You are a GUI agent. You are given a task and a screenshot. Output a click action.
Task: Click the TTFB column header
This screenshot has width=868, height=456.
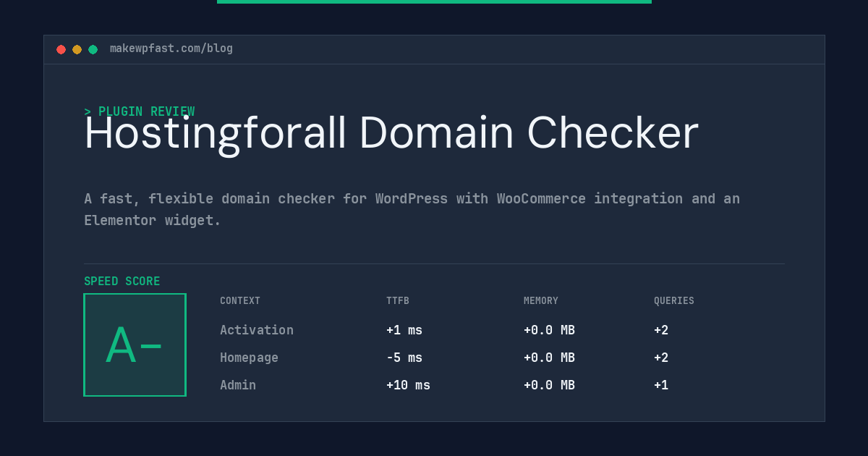point(398,301)
